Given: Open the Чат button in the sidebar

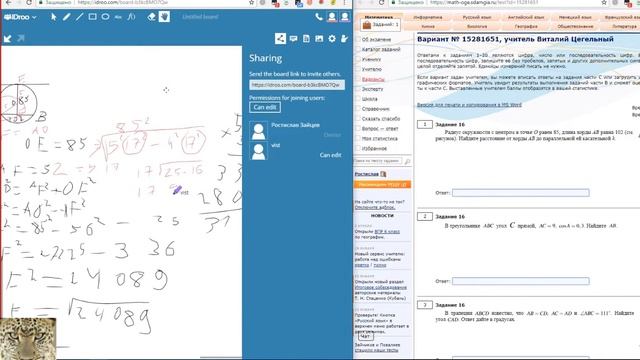Looking at the screenshot, I should 366,337.
